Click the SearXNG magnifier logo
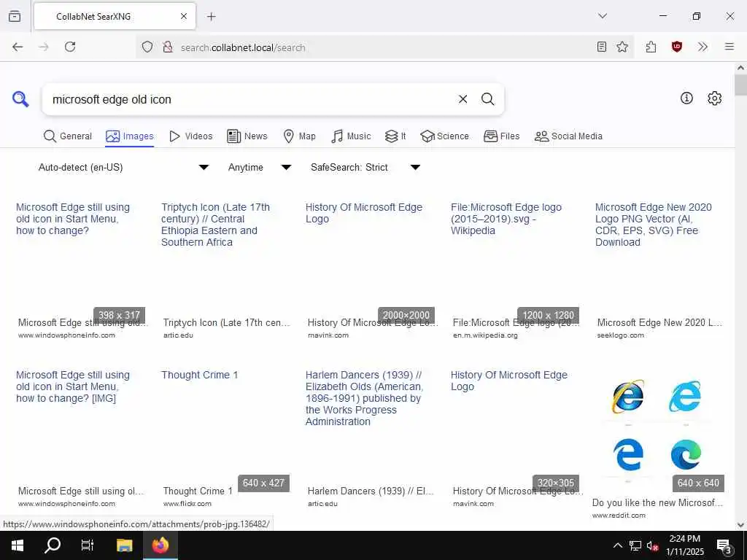The height and width of the screenshot is (560, 747). click(20, 99)
